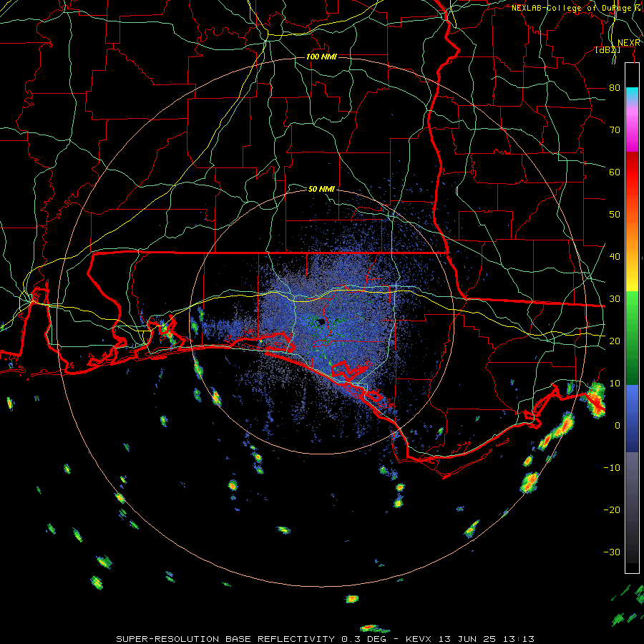Click the -20 value on the dBZ scale
The height and width of the screenshot is (644, 644).
click(612, 510)
